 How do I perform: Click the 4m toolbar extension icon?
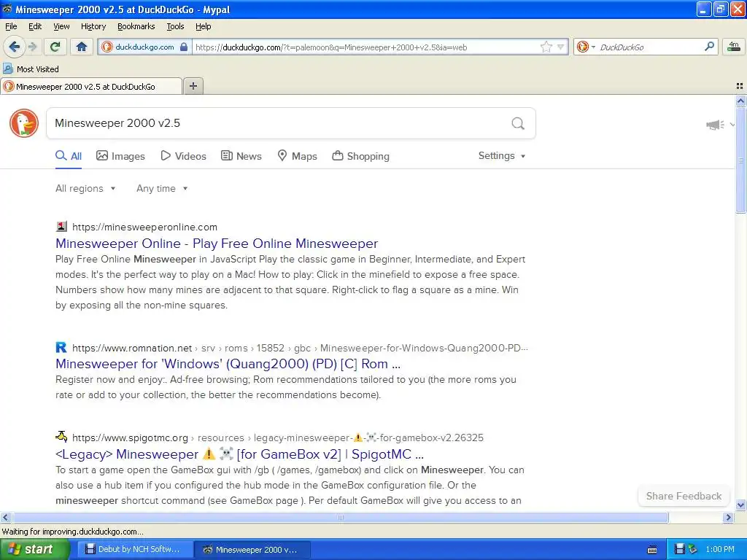click(x=734, y=46)
